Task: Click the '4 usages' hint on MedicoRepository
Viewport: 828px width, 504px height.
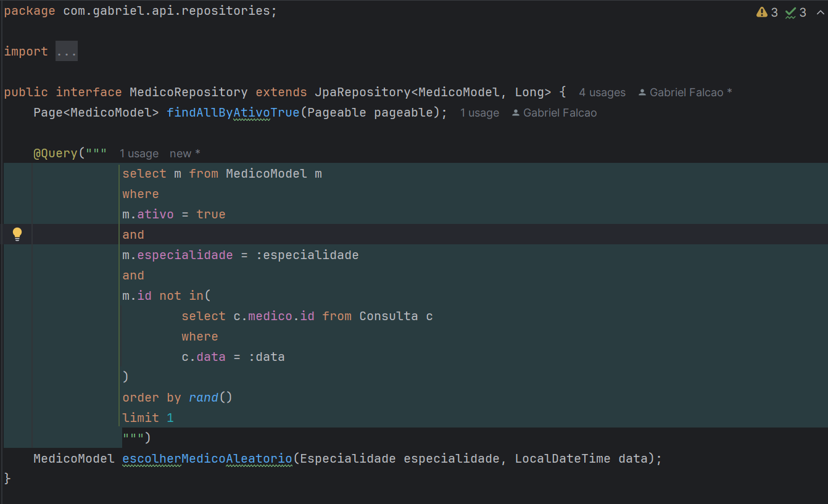Action: (x=602, y=93)
